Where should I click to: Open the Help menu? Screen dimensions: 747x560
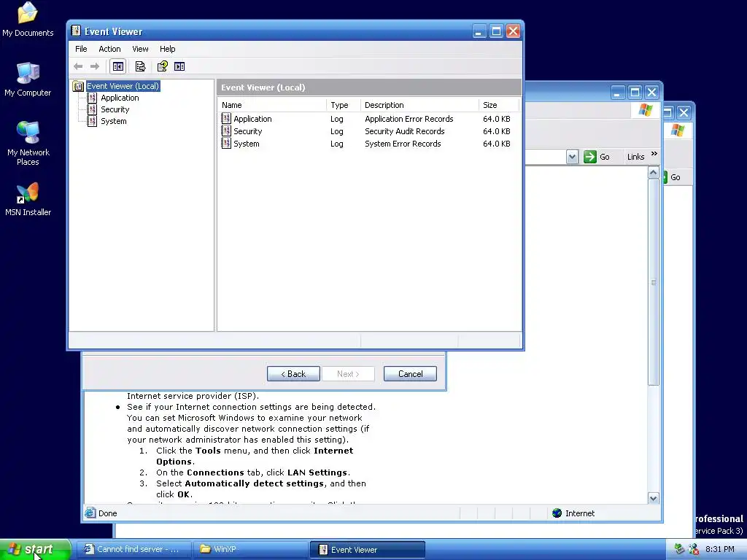point(167,49)
